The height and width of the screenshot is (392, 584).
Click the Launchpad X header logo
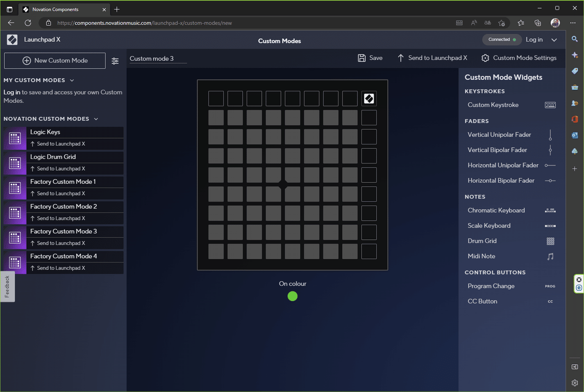(13, 40)
